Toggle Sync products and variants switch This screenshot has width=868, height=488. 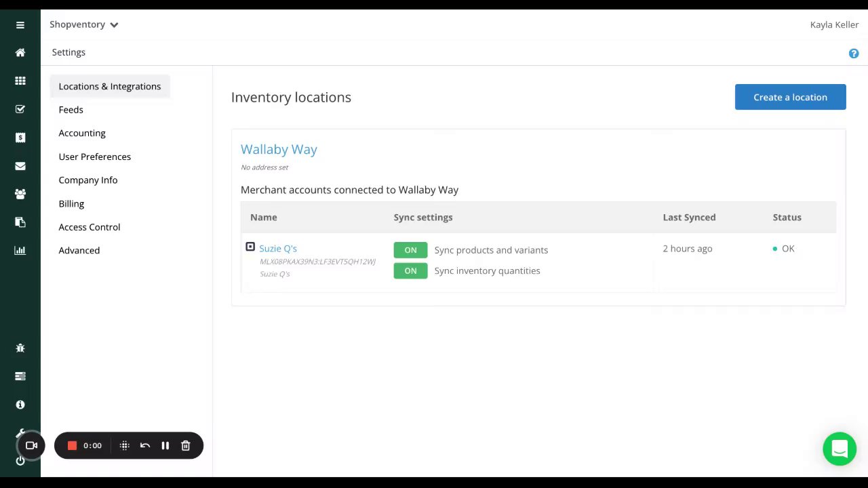(x=410, y=250)
